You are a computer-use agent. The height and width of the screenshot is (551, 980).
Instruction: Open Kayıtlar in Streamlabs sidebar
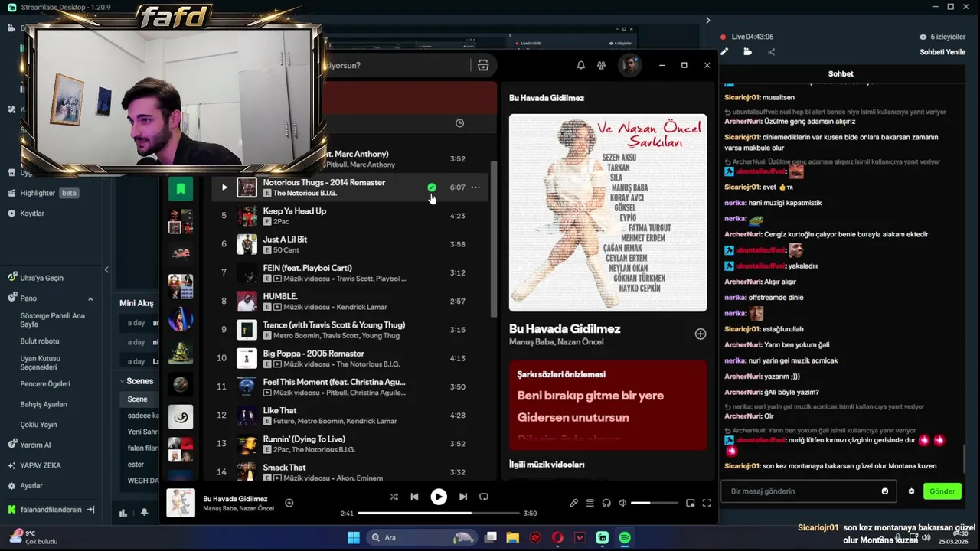pyautogui.click(x=32, y=213)
